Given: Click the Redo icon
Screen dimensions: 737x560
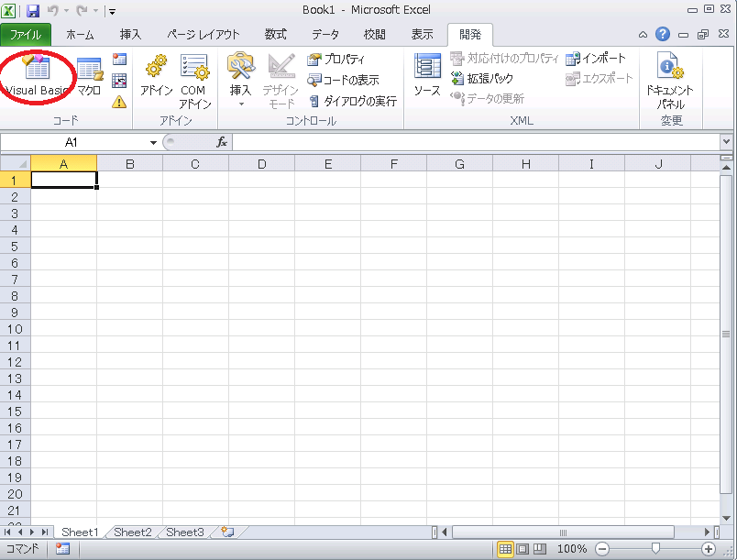Looking at the screenshot, I should (82, 10).
